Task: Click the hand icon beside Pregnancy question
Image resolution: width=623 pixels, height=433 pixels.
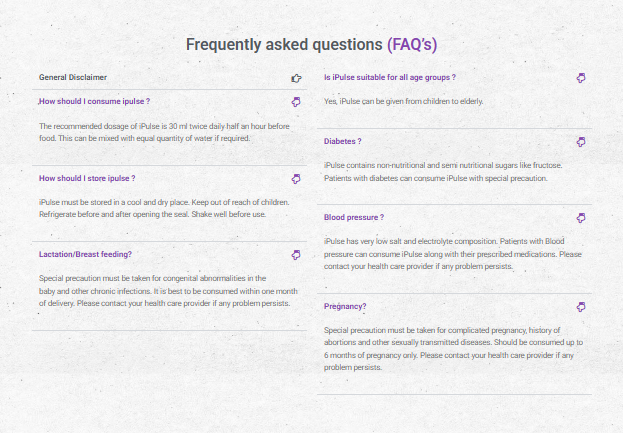Action: pyautogui.click(x=581, y=306)
